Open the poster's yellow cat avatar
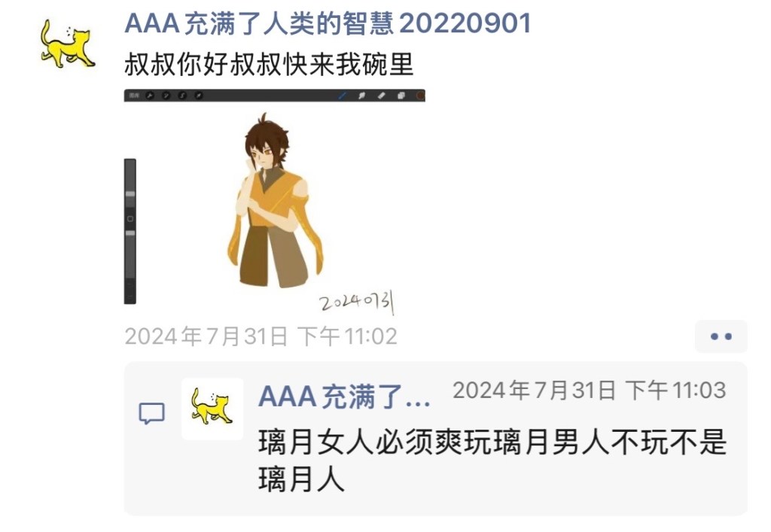The width and height of the screenshot is (771, 532). [67, 43]
